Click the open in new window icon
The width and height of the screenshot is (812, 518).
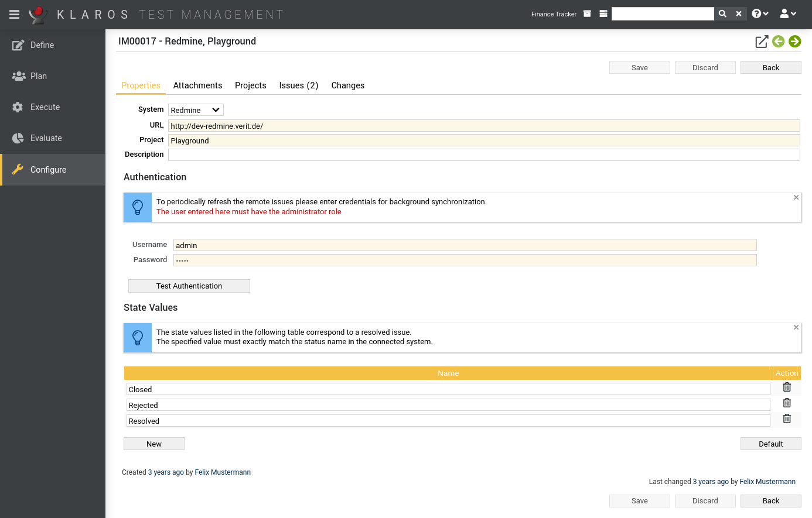tap(761, 42)
